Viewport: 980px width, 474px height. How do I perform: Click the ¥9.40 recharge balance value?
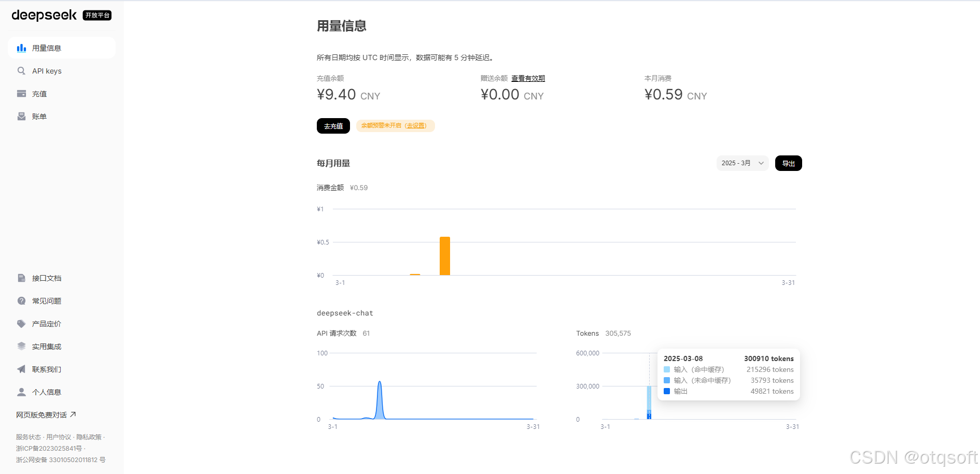click(348, 95)
